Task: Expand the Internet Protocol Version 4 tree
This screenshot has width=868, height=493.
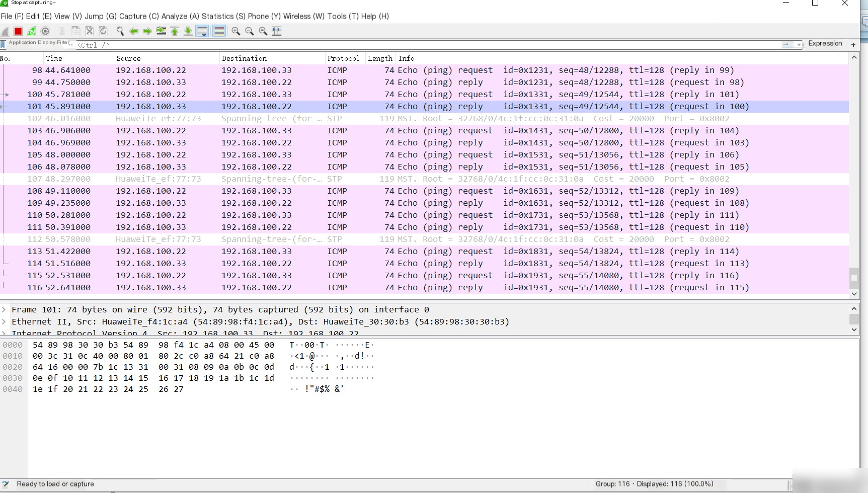Action: tap(4, 333)
